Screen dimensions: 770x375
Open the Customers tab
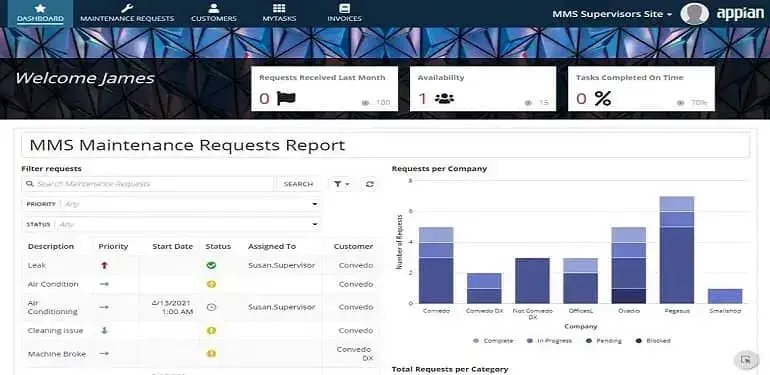pos(214,13)
